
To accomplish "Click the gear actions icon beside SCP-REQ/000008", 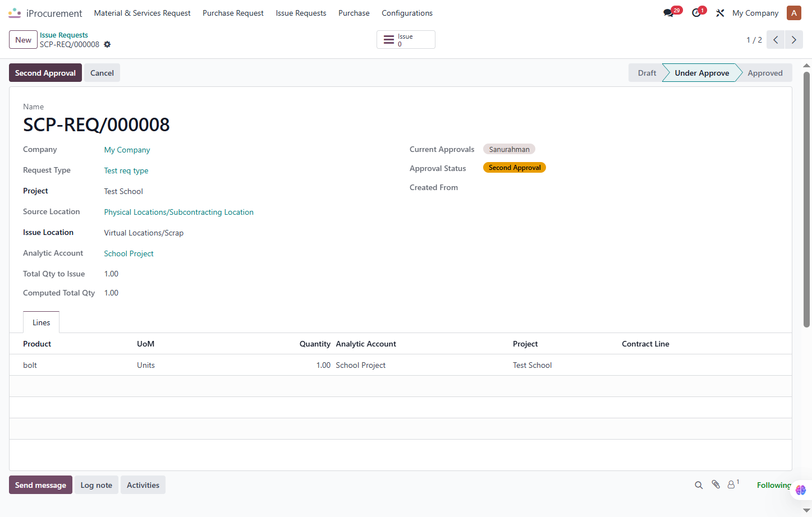I will click(x=107, y=44).
